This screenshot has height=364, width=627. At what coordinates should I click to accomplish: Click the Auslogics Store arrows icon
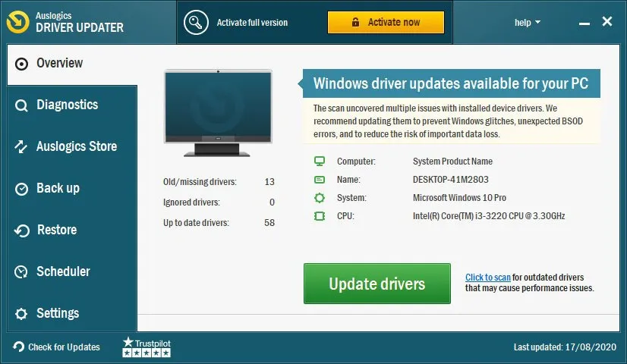(x=21, y=146)
